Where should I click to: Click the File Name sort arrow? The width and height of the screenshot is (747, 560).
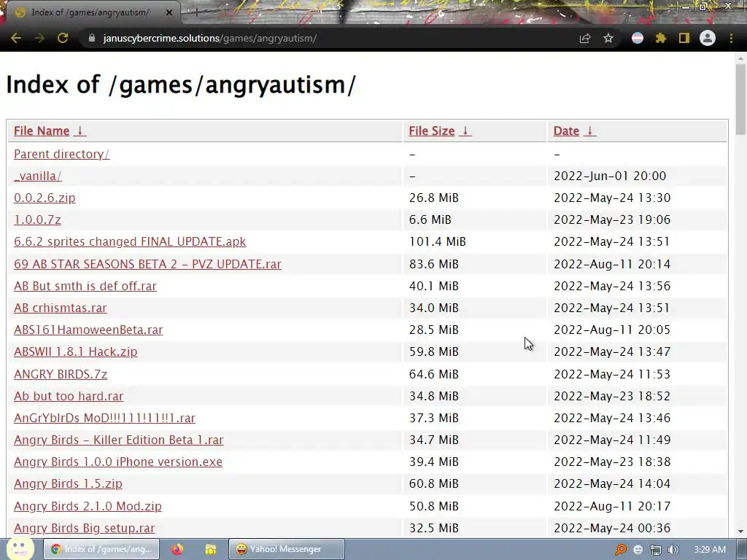[x=80, y=131]
